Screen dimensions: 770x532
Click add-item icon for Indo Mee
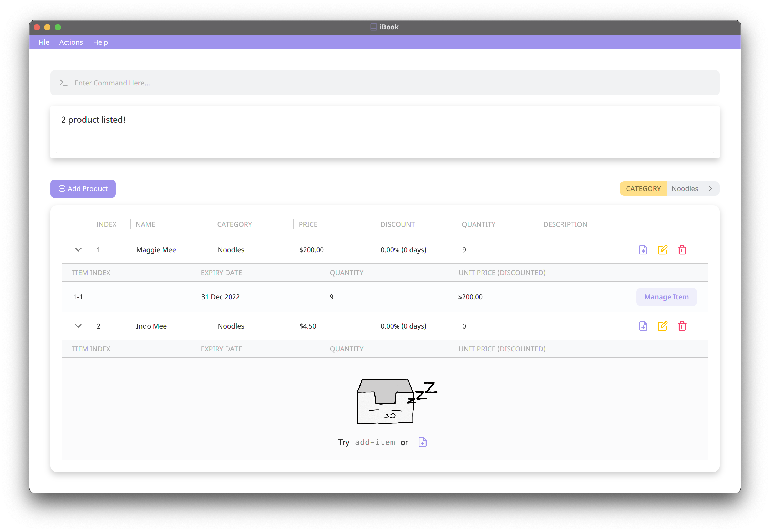click(643, 326)
